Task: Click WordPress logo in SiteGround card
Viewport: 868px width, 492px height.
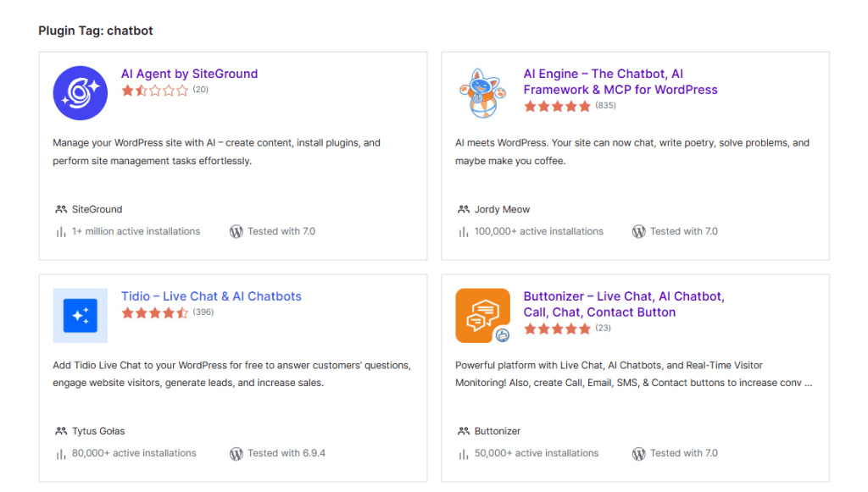Action: [x=236, y=232]
